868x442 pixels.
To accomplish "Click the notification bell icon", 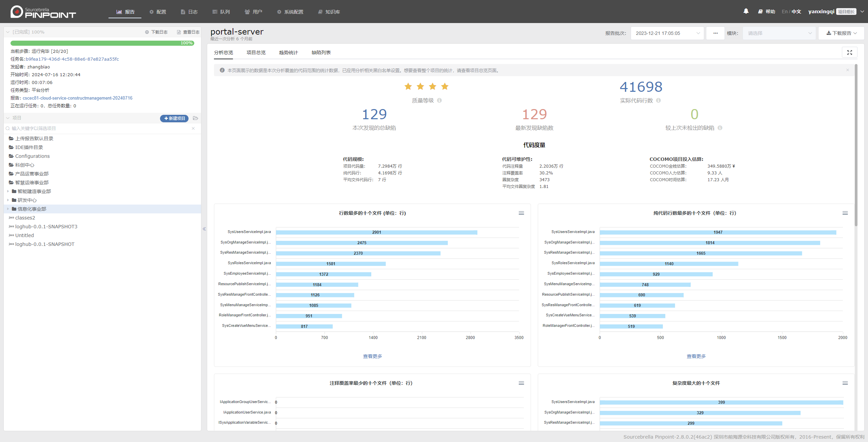I will coord(746,11).
